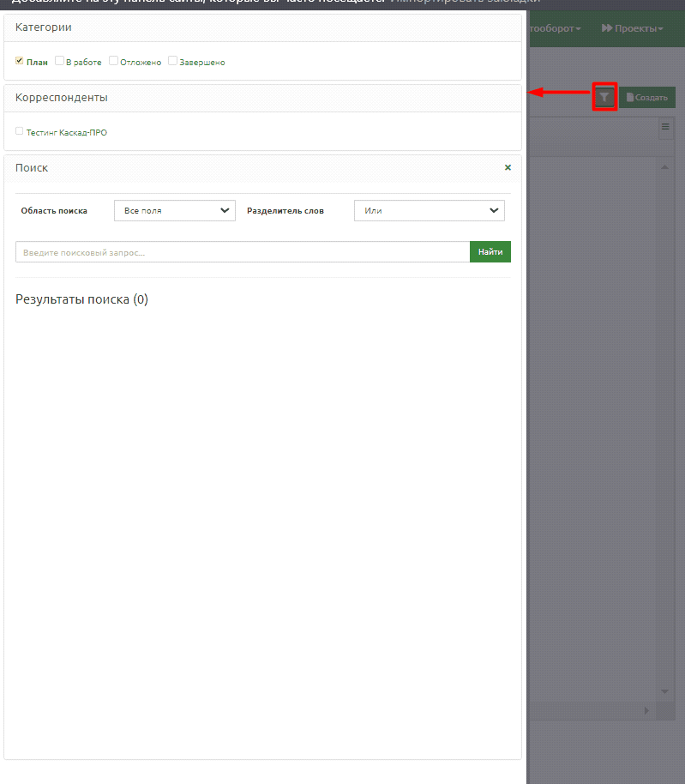685x784 pixels.
Task: Click the vertical scrollbar track
Action: click(664, 429)
